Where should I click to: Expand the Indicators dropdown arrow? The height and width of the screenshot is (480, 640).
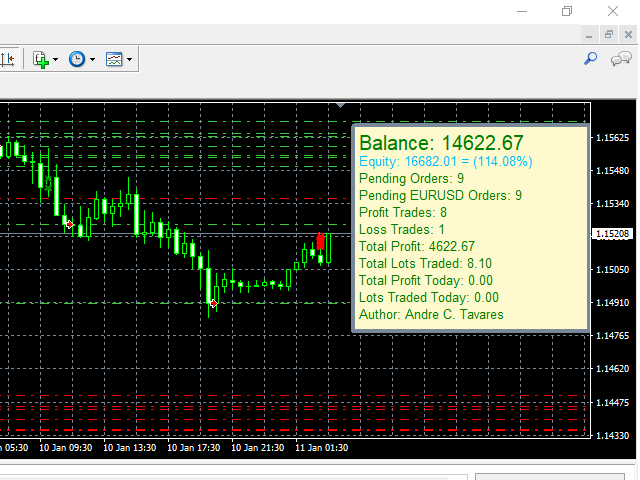pyautogui.click(x=56, y=60)
